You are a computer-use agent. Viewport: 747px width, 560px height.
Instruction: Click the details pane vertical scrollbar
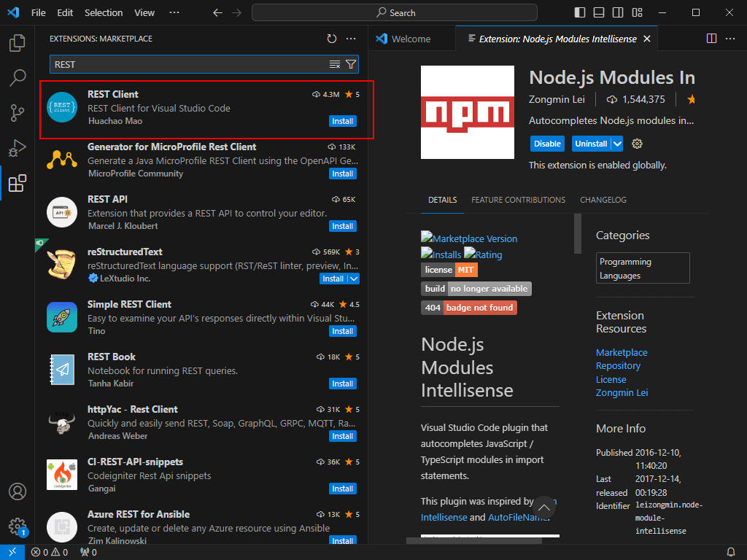(x=578, y=233)
